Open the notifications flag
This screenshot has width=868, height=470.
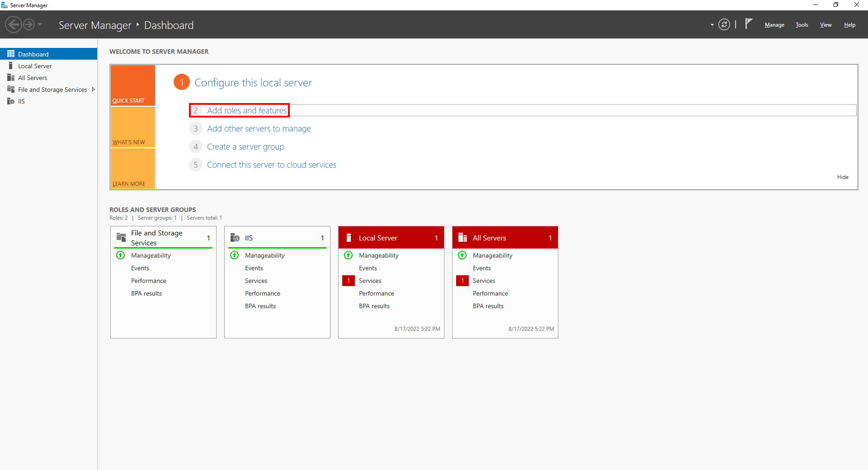click(x=749, y=23)
